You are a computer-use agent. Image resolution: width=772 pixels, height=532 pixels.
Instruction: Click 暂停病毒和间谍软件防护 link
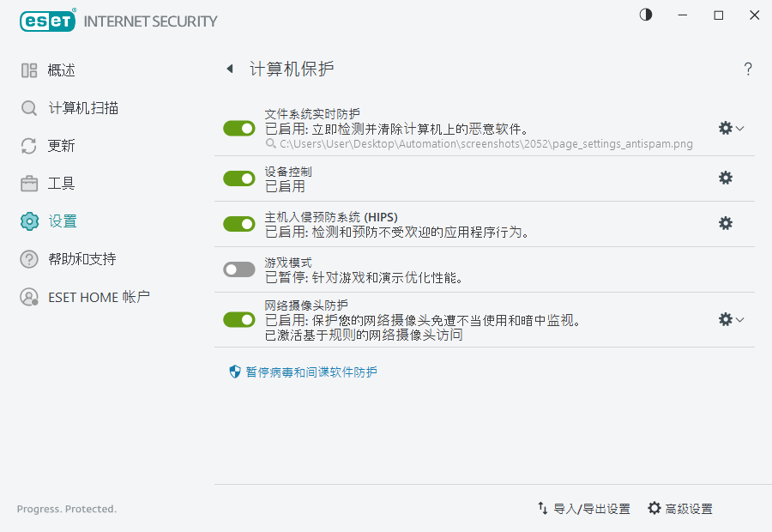tap(312, 372)
